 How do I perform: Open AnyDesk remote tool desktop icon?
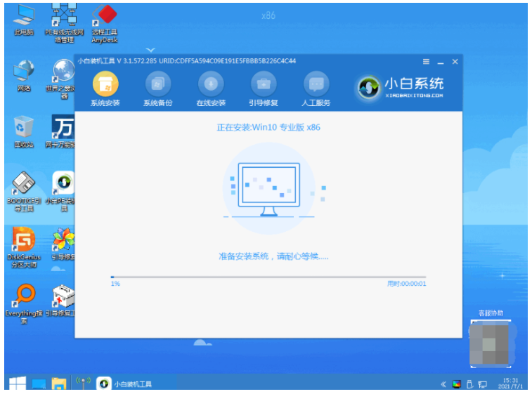[x=105, y=19]
